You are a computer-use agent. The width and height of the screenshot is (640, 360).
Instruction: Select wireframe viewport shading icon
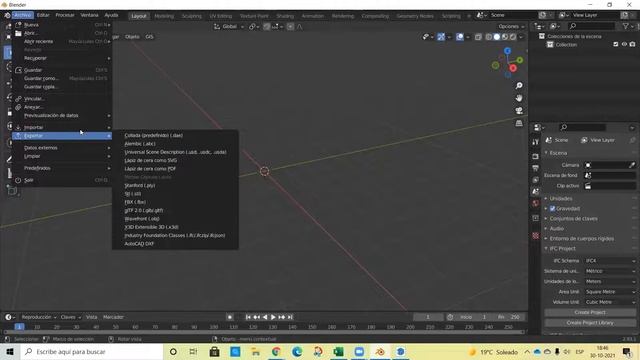tap(489, 37)
